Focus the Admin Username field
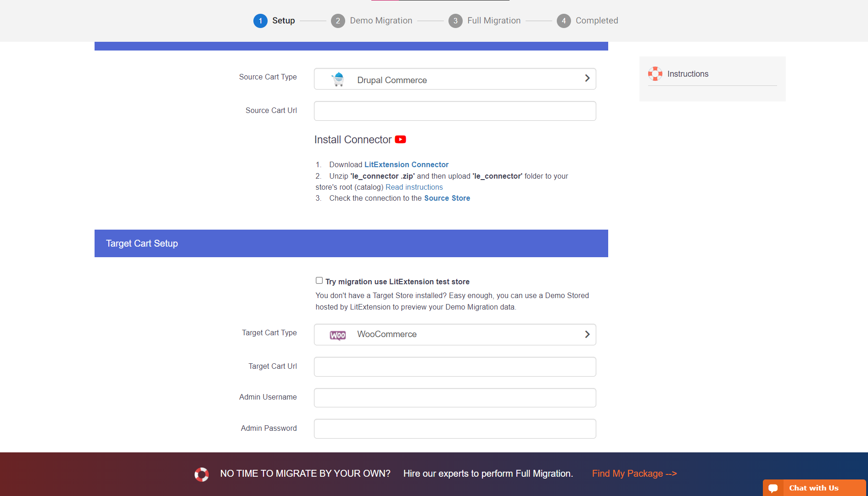The image size is (868, 496). 455,398
